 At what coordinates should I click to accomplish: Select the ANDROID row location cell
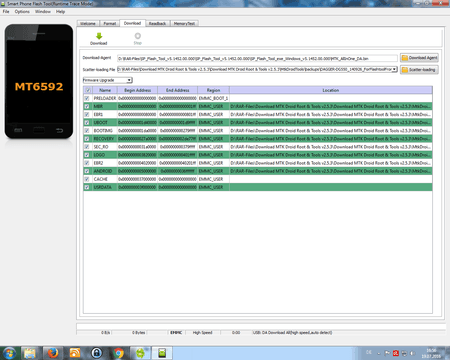(331, 171)
